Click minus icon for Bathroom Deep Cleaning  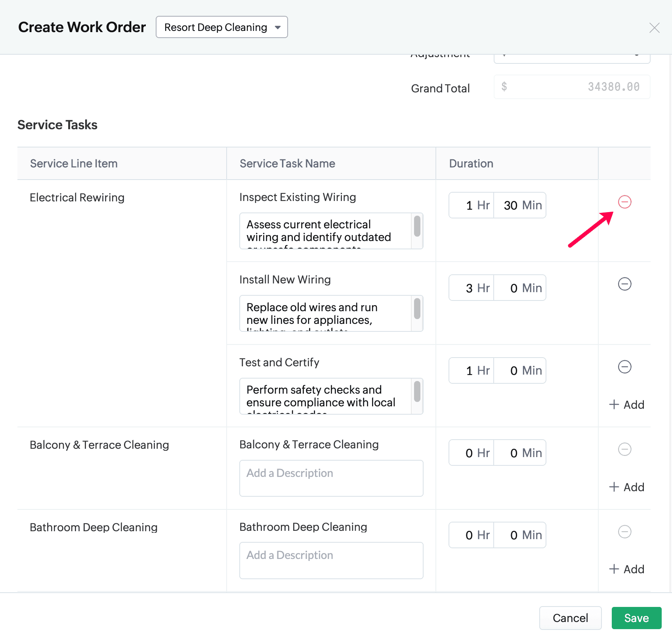(624, 532)
